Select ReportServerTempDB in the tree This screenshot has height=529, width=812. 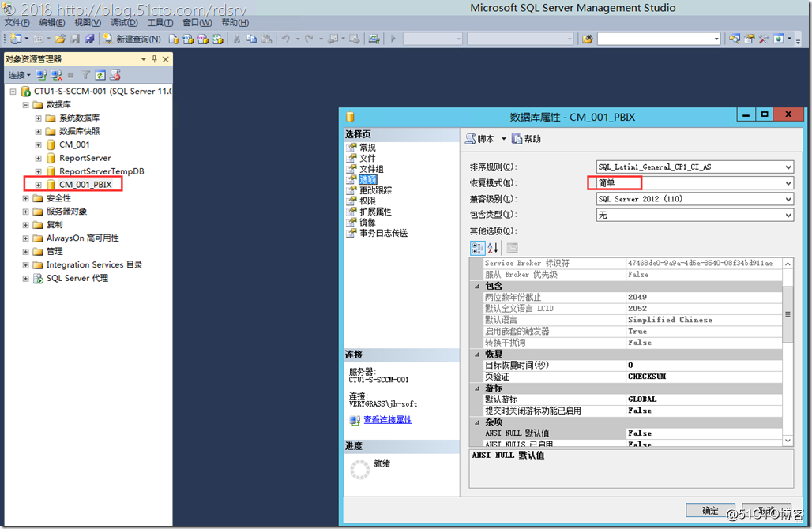[101, 171]
